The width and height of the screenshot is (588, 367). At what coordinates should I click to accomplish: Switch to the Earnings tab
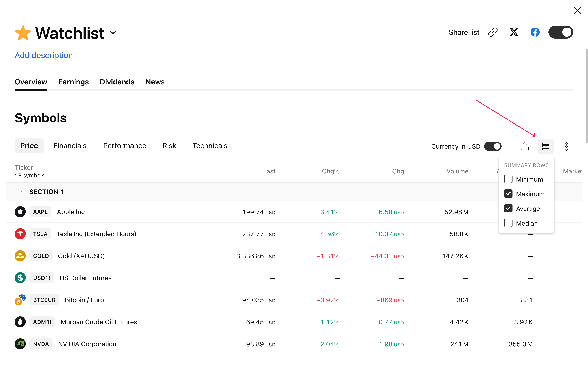tap(73, 82)
